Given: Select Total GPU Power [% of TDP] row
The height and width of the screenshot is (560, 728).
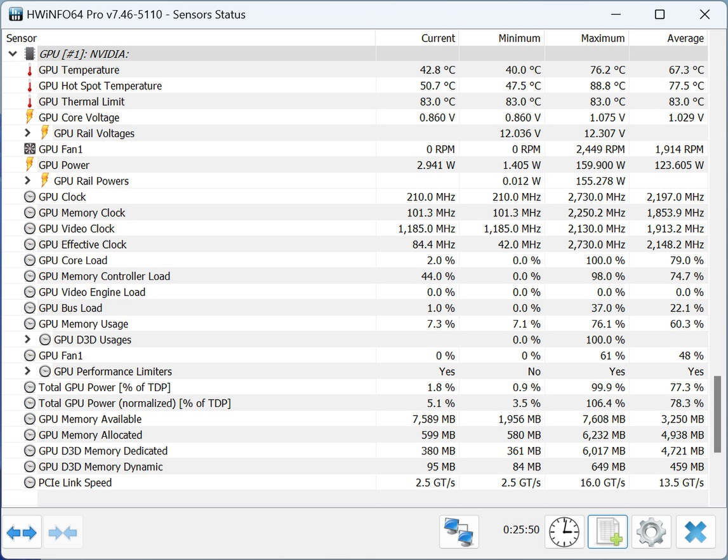Looking at the screenshot, I should 355,387.
